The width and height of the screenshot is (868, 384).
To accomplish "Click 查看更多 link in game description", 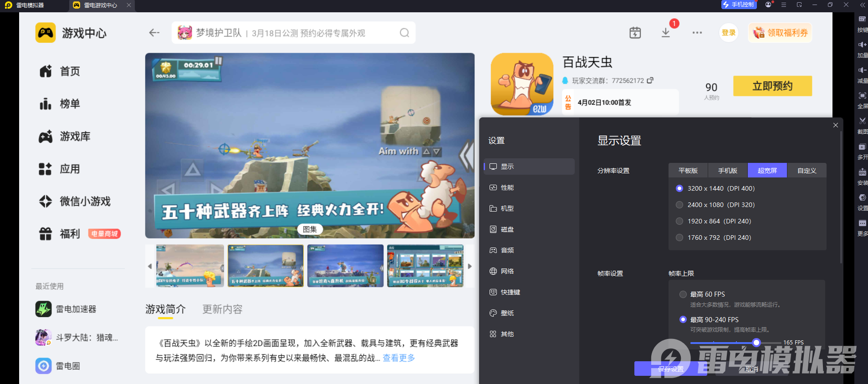I will (399, 358).
